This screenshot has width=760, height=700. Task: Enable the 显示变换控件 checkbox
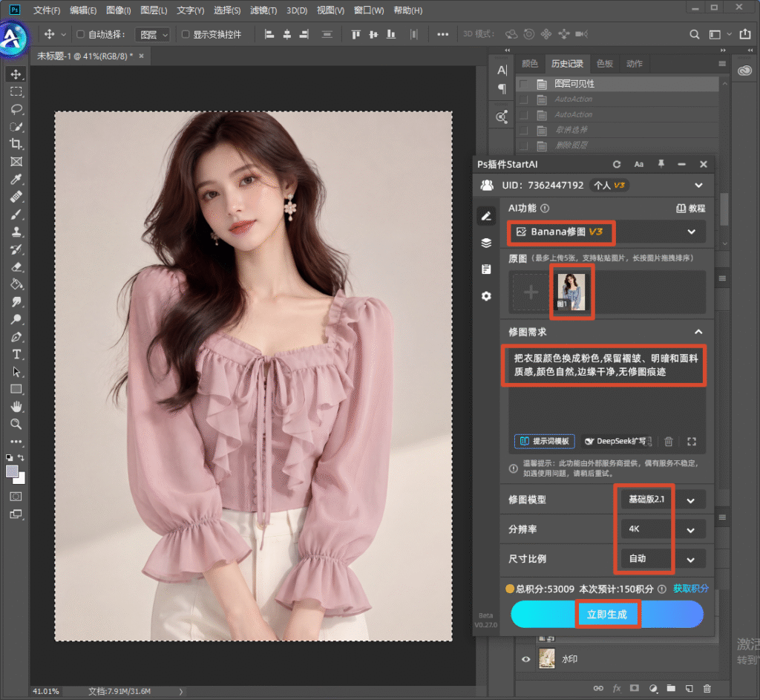pyautogui.click(x=185, y=34)
